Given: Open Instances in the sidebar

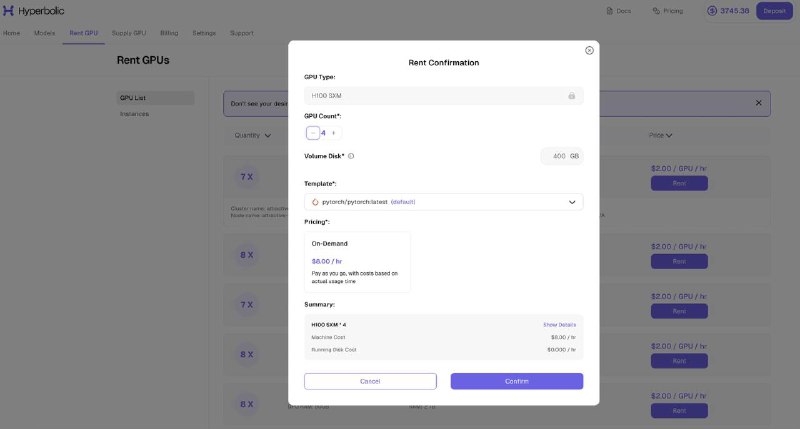Looking at the screenshot, I should [x=135, y=114].
